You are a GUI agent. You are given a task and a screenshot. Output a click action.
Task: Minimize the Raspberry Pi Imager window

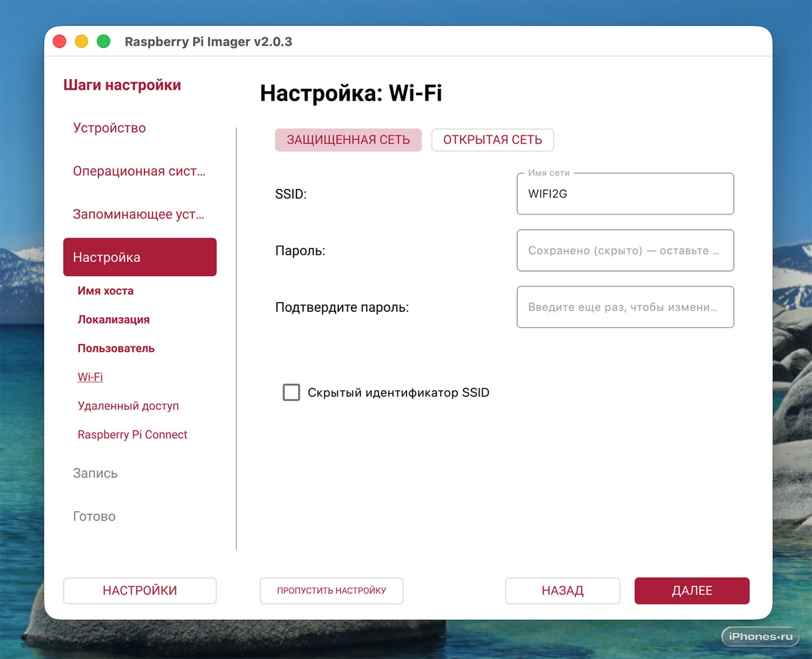(81, 41)
